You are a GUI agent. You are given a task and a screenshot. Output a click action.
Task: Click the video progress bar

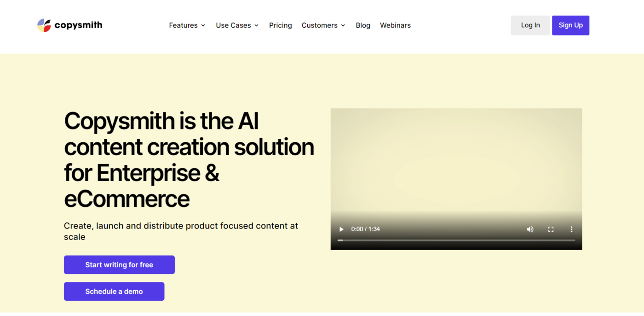tap(456, 240)
